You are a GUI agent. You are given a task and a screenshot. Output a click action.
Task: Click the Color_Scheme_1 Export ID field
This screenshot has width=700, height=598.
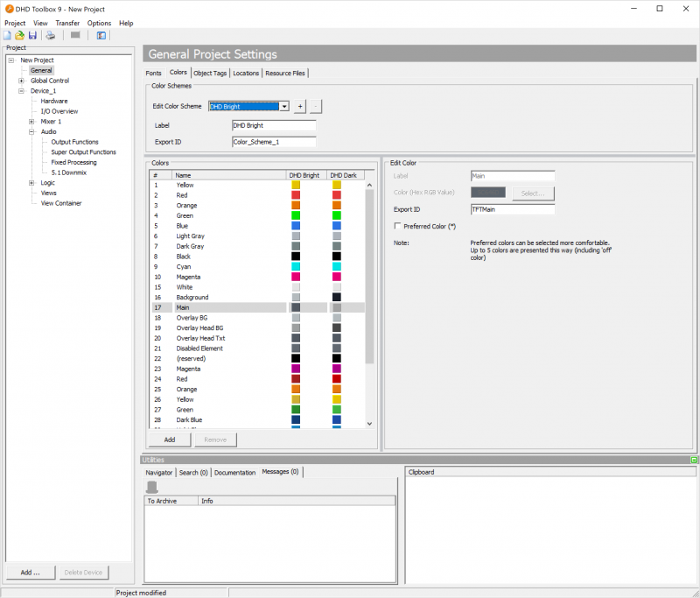click(x=274, y=142)
